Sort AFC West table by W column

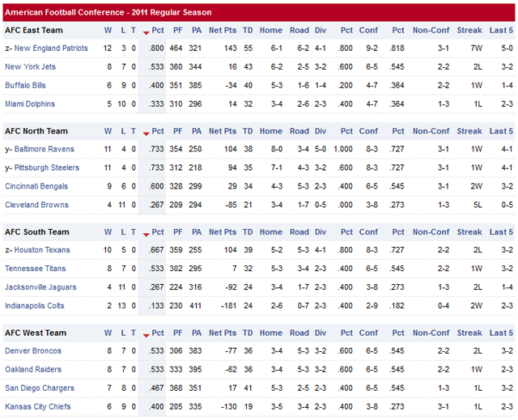[x=108, y=333]
